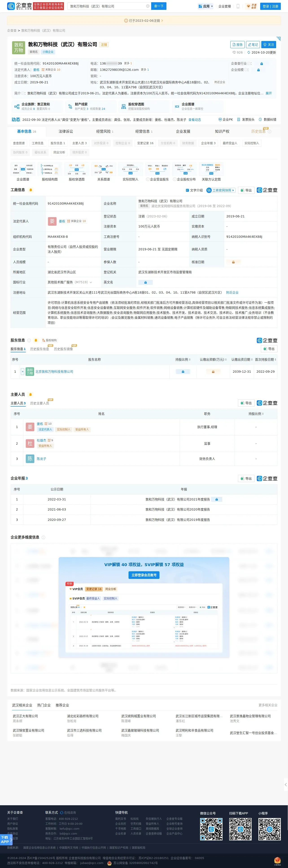Switch to the 企业发展 tab

[x=183, y=131]
